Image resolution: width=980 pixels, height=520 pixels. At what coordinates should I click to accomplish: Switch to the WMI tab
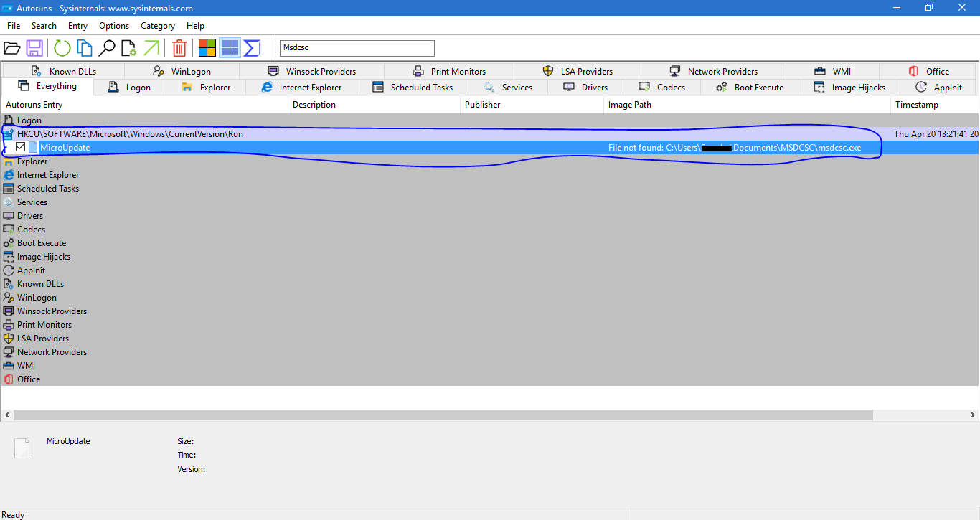click(x=832, y=71)
